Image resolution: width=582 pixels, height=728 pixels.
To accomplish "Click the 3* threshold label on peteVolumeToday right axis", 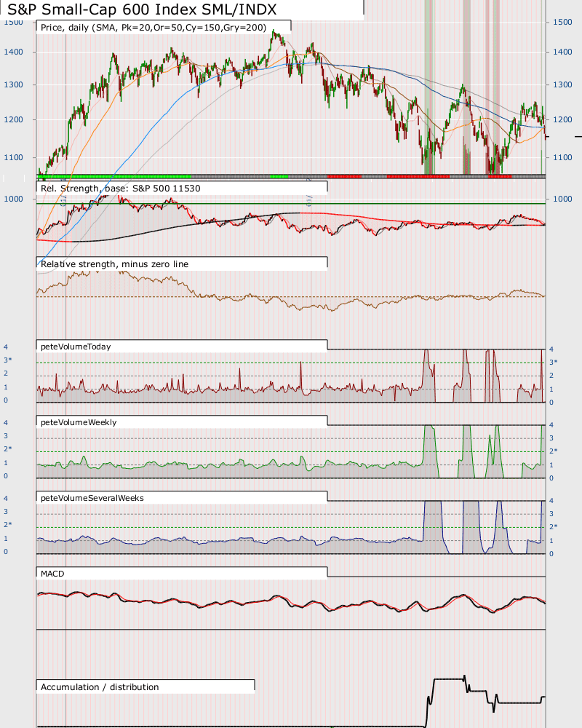I will (x=554, y=362).
